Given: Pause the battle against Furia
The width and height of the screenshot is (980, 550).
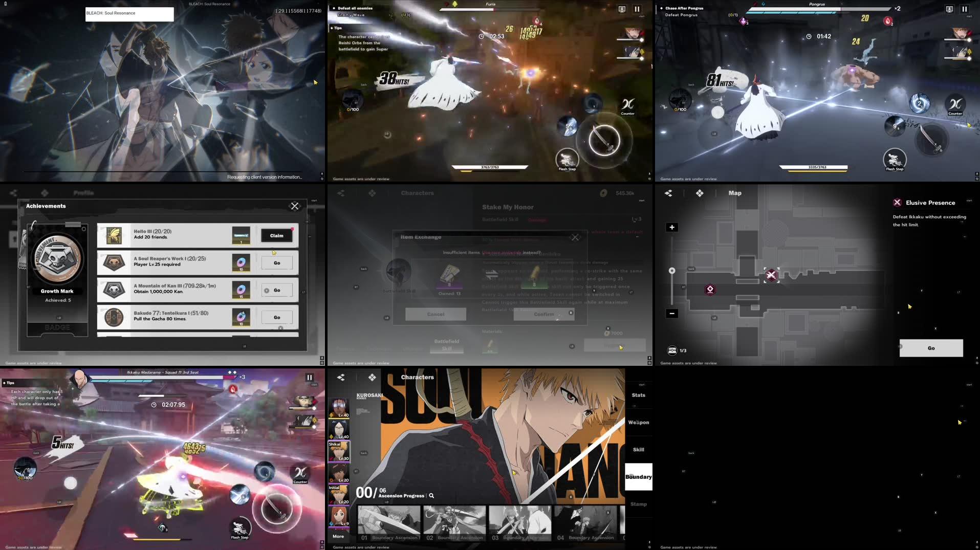Looking at the screenshot, I should (637, 8).
